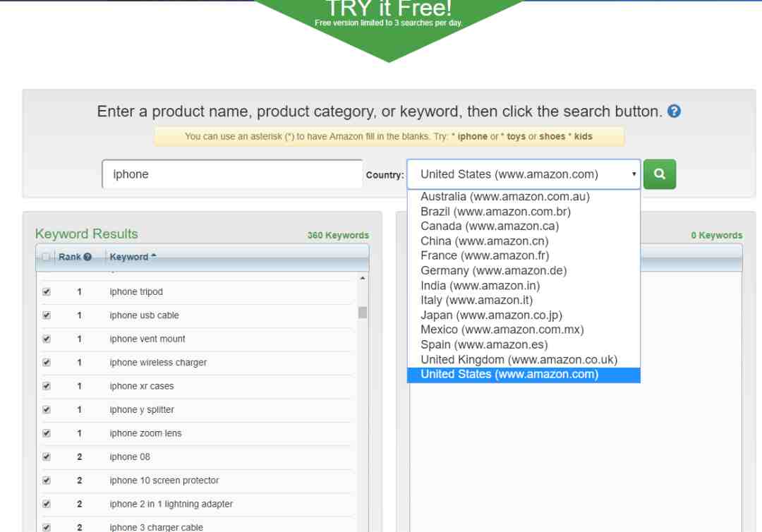Select Australia (www.amazon.com.au) entry
The width and height of the screenshot is (762, 532).
click(504, 197)
